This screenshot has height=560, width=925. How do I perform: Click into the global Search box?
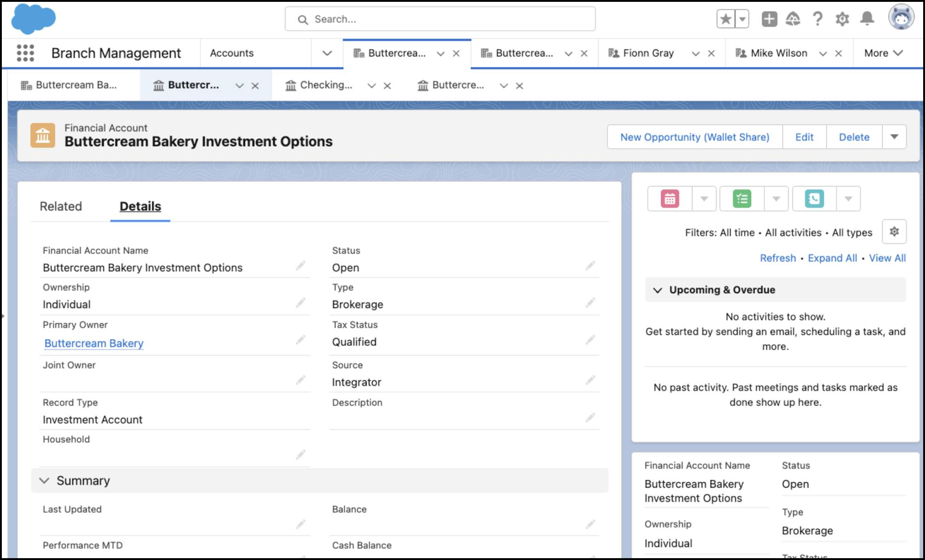click(440, 19)
